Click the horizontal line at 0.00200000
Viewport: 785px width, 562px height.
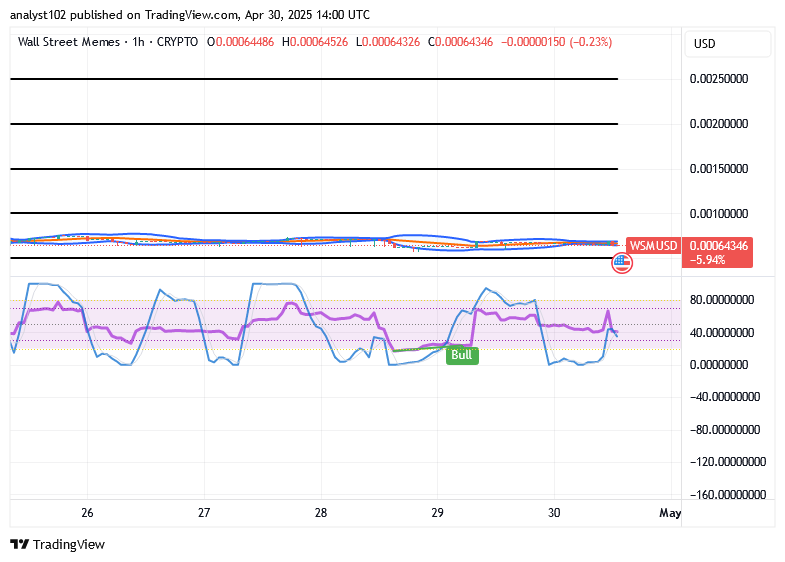[x=314, y=124]
